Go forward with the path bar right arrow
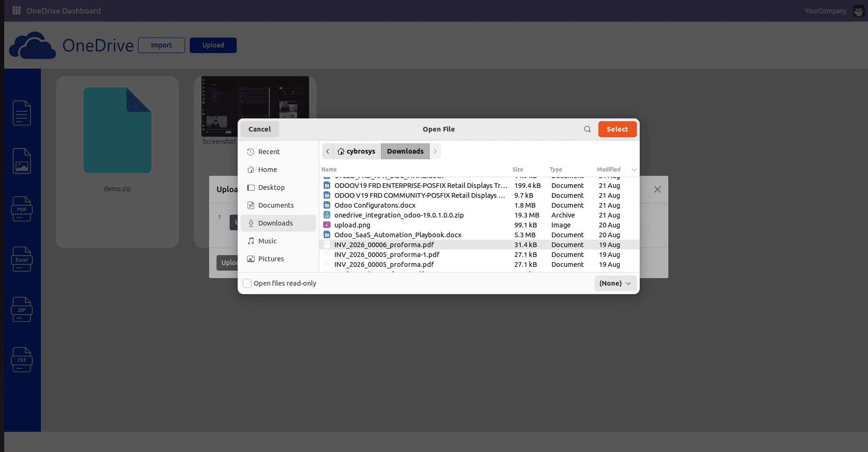 point(435,151)
